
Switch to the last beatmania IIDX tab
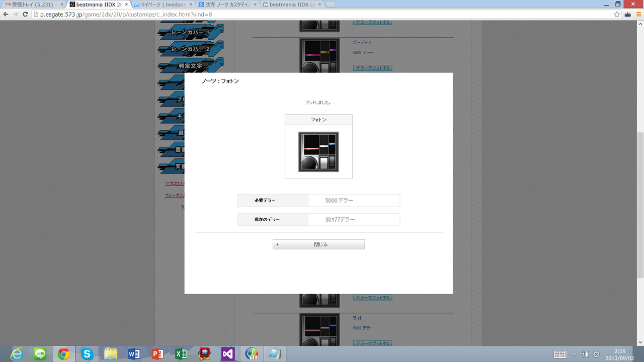click(x=292, y=5)
